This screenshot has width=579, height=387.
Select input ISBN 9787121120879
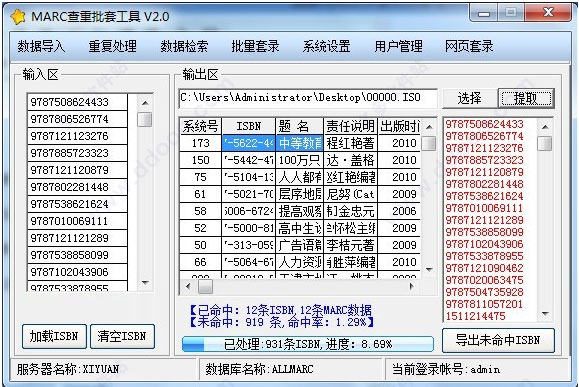[x=77, y=170]
